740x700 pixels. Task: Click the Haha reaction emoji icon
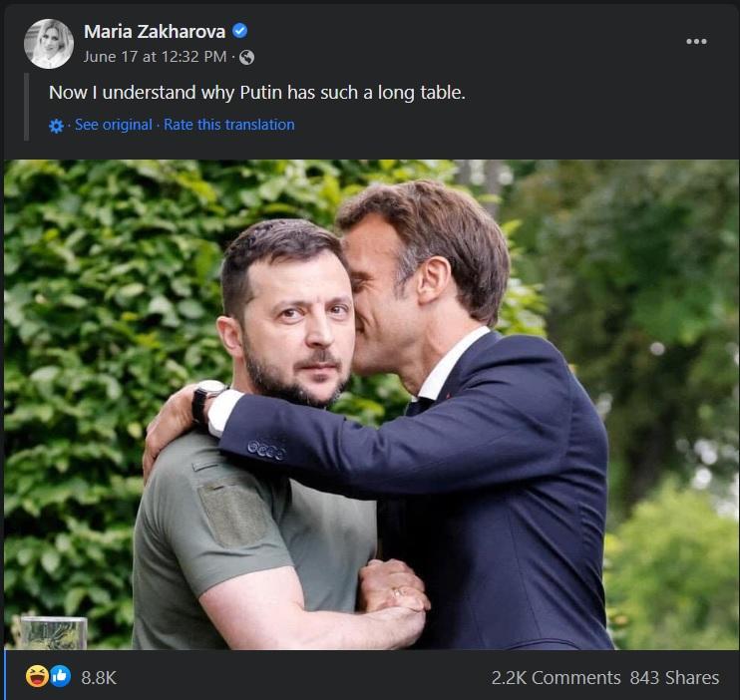tap(39, 677)
